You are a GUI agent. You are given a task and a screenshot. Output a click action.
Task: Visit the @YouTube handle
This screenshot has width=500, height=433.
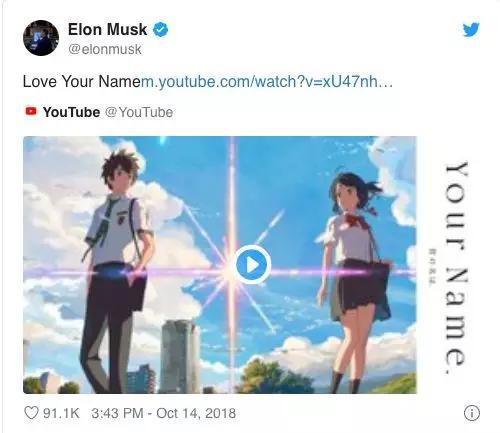[x=139, y=112]
